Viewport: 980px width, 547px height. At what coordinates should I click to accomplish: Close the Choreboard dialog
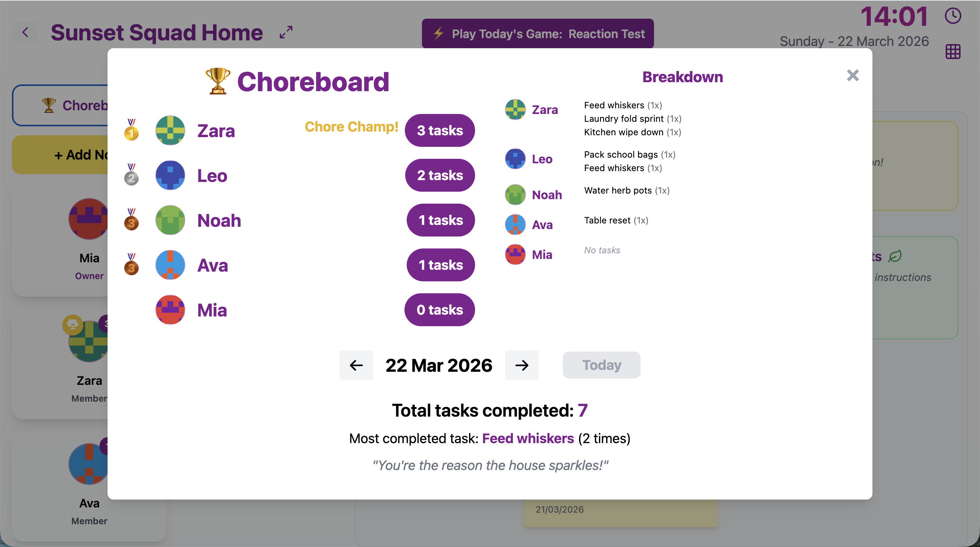tap(853, 75)
